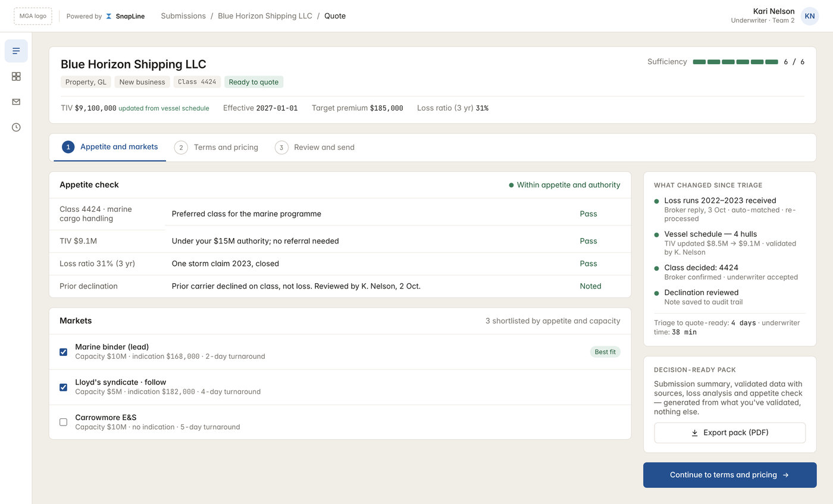The image size is (833, 504).
Task: Switch to the Appetite and markets step
Action: pos(110,147)
